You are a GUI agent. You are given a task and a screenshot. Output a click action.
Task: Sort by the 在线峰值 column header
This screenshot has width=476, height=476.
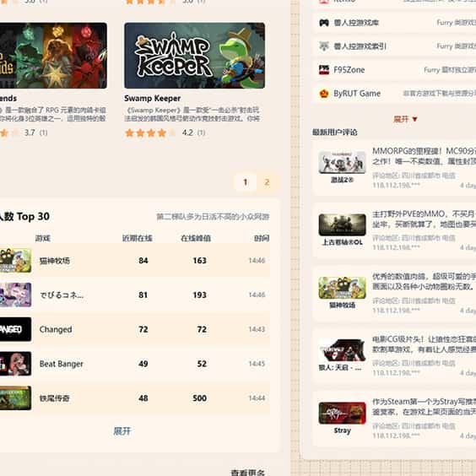(196, 238)
